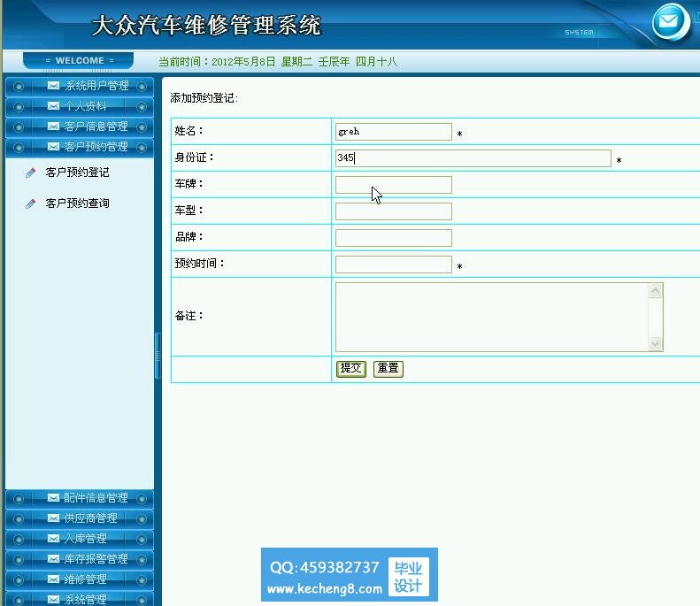Viewport: 700px width, 606px height.
Task: Click the envelope icon beside 个人资料
Action: [x=54, y=106]
